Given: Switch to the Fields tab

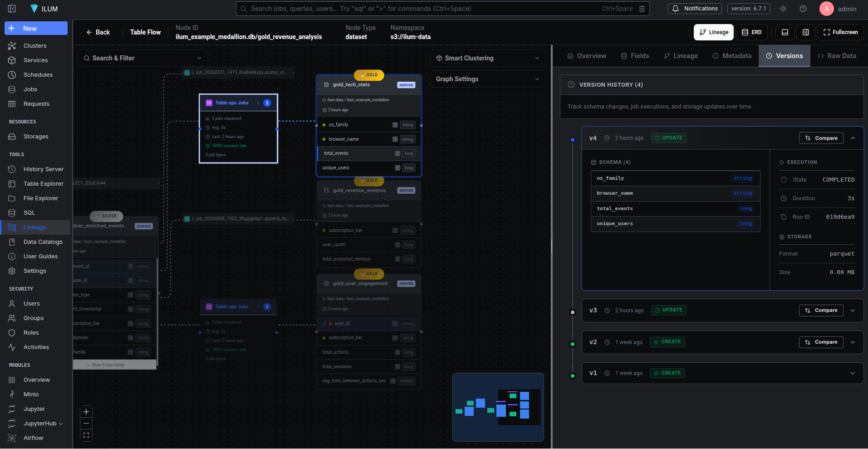Looking at the screenshot, I should 635,56.
